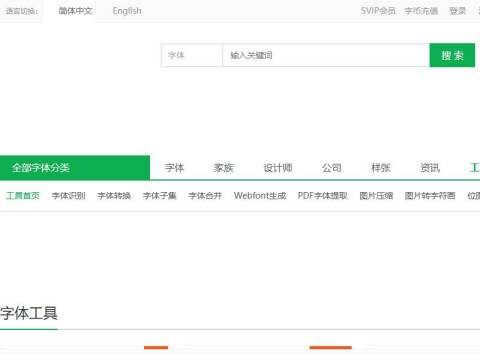Screen dimensions: 480x360
Task: Go to the 家族 nav tab
Action: (x=224, y=168)
